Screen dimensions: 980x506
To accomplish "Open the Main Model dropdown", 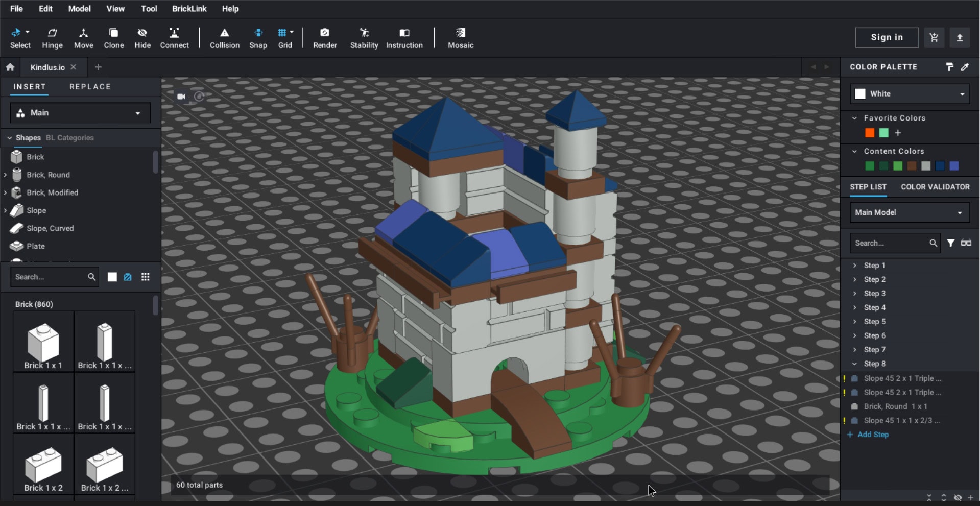I will (909, 212).
